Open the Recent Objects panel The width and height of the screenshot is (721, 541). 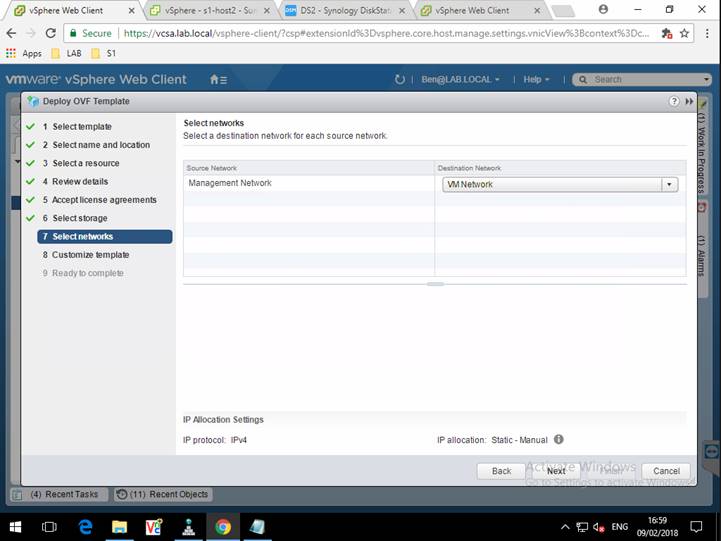[x=163, y=494]
